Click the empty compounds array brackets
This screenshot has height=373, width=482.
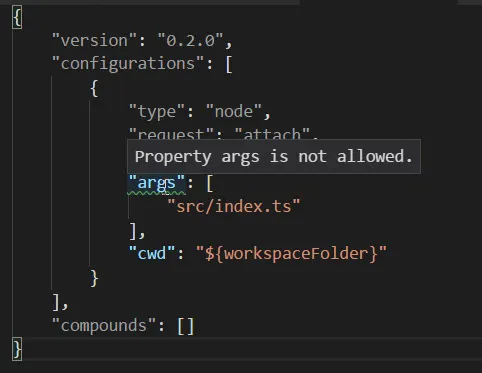[x=185, y=326]
